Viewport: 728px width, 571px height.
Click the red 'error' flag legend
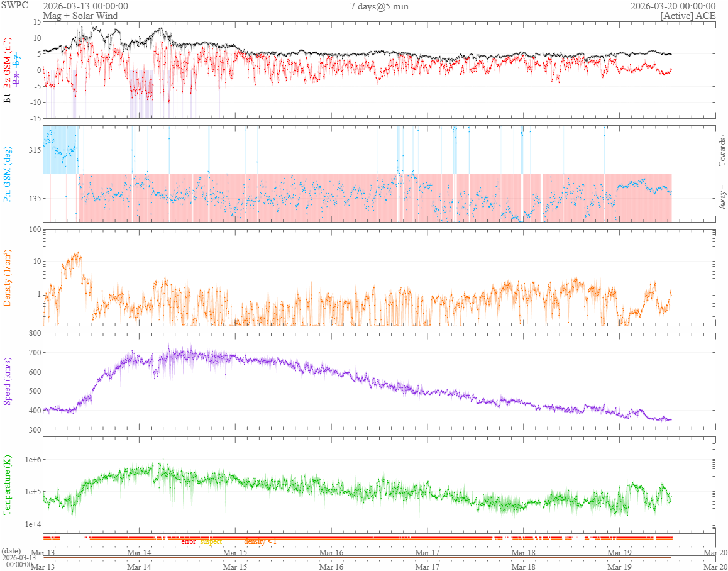(189, 541)
